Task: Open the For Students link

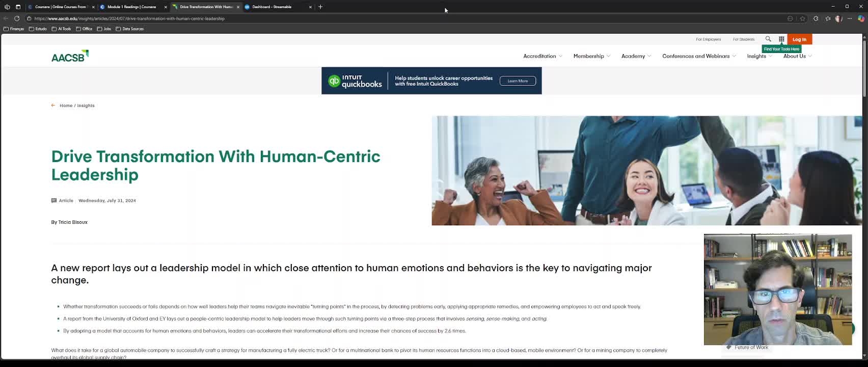Action: tap(743, 39)
